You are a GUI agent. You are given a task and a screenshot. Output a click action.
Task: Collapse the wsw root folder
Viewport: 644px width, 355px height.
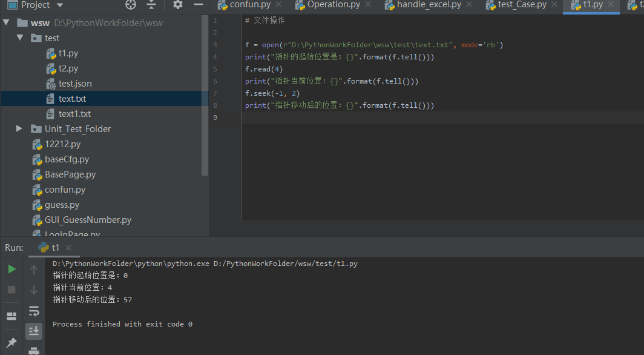(6, 22)
